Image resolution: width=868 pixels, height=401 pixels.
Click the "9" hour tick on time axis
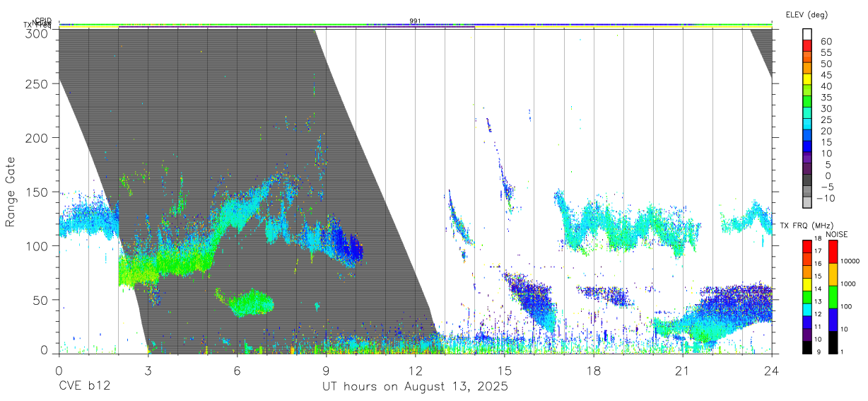[x=326, y=369]
